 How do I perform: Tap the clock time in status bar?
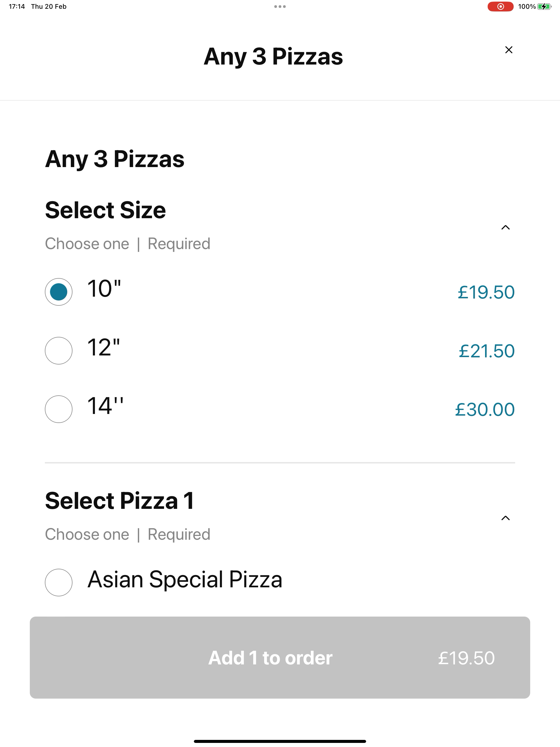[17, 6]
